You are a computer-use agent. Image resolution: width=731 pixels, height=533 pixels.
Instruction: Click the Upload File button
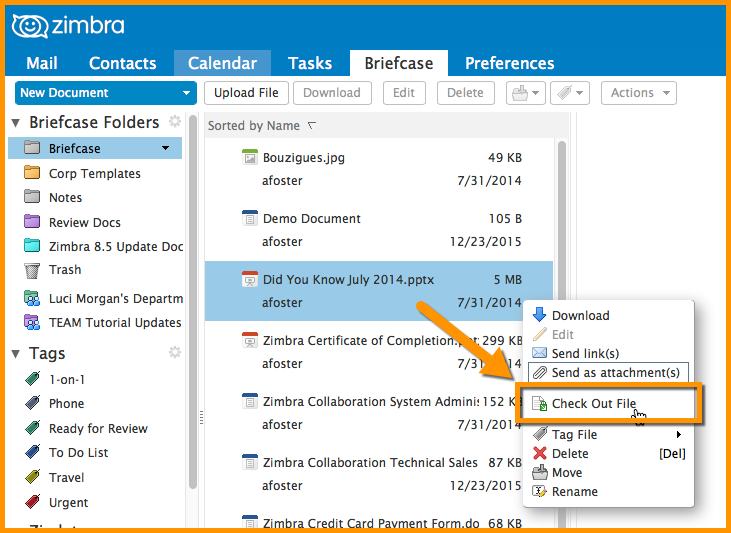(x=246, y=93)
